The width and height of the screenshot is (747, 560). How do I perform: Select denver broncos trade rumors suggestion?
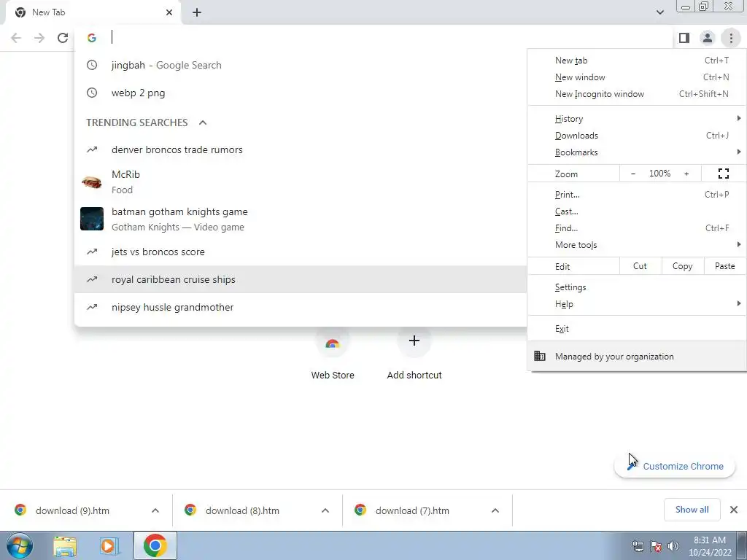point(301,149)
